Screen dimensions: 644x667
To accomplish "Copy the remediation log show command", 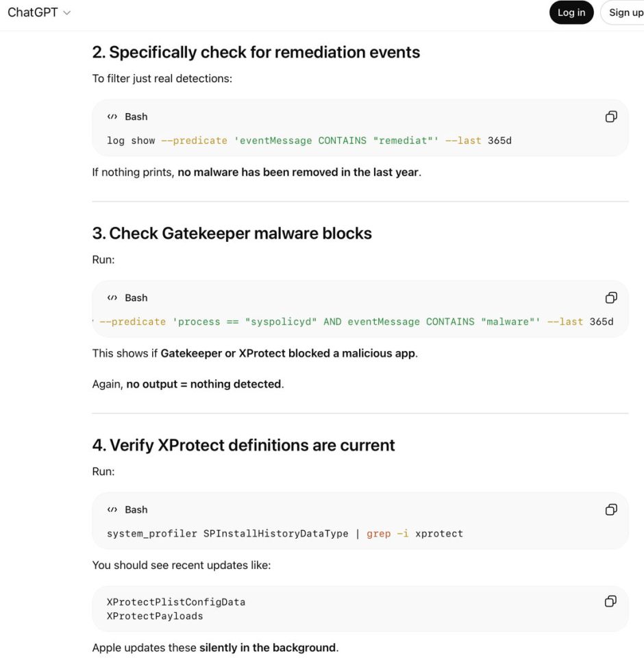I will (x=611, y=117).
